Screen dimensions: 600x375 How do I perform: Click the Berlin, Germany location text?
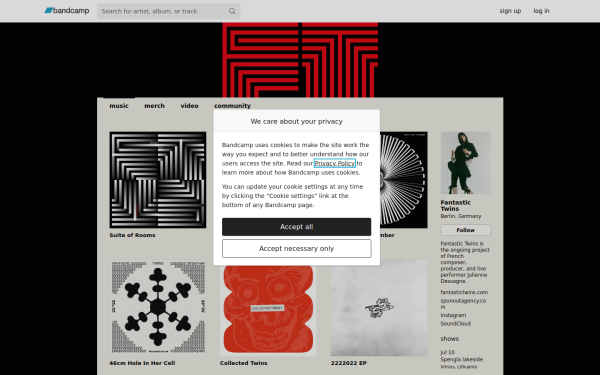point(461,216)
